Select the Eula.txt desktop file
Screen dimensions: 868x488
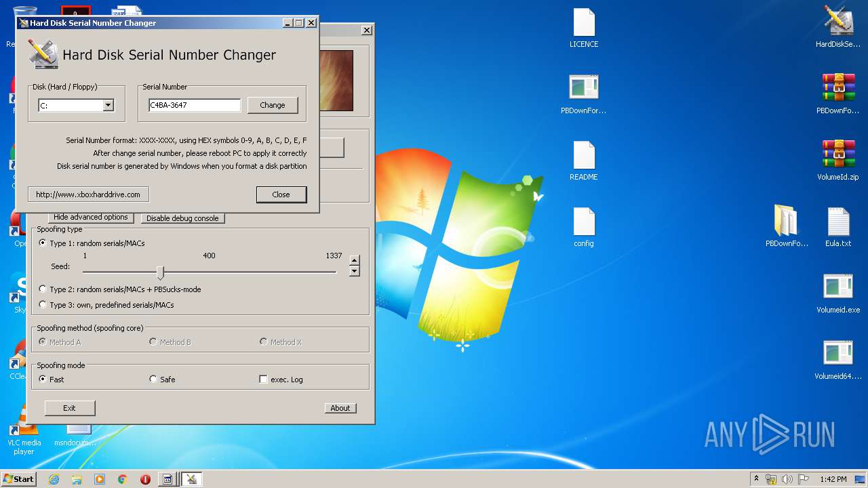[x=838, y=227]
